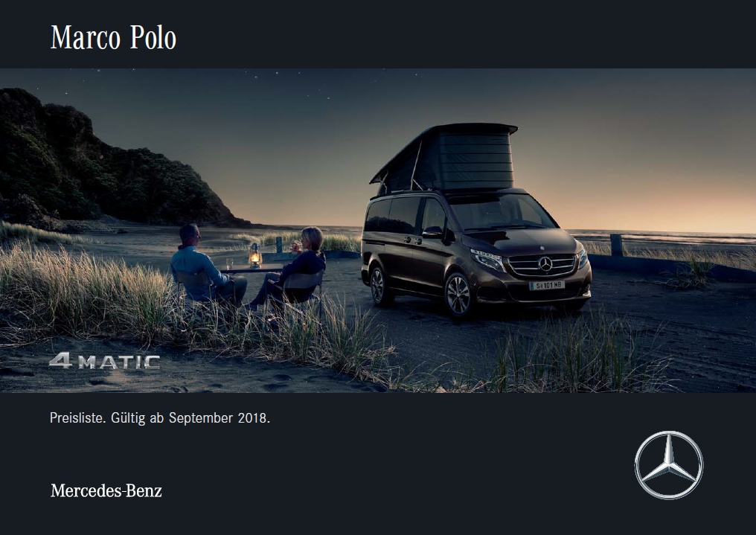This screenshot has height=535, width=756.
Task: Select the Mercedes-Benz wordmark
Action: pyautogui.click(x=106, y=490)
